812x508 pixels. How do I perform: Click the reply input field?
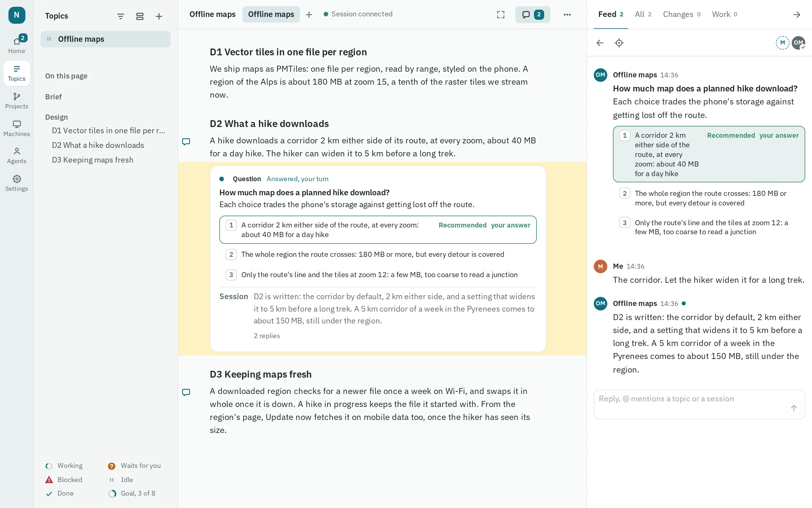point(699,404)
